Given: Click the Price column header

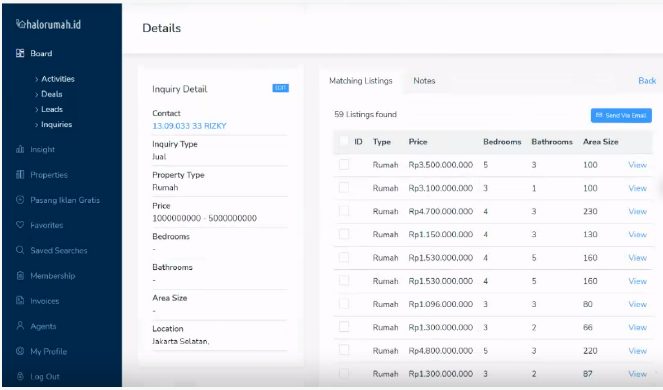Looking at the screenshot, I should pos(418,142).
